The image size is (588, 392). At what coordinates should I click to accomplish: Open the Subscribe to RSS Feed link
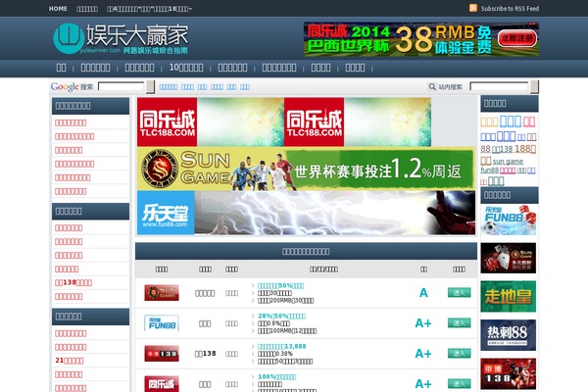(x=510, y=8)
